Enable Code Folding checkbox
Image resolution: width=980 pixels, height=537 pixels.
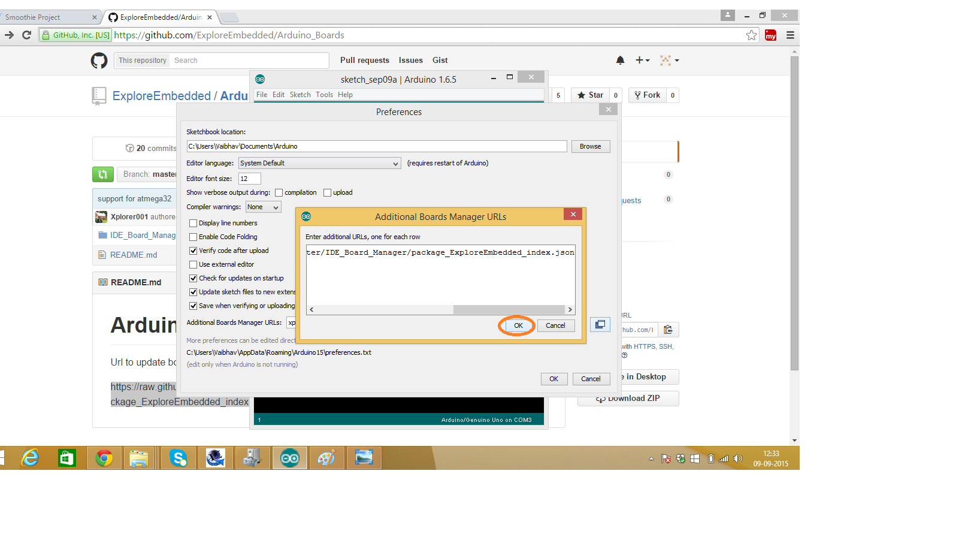(x=193, y=237)
